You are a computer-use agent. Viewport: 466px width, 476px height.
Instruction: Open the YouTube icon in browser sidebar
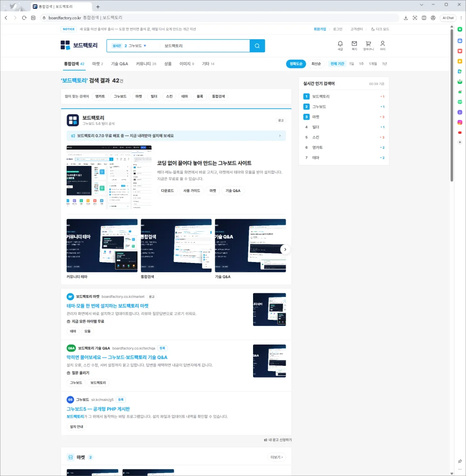coord(460,133)
